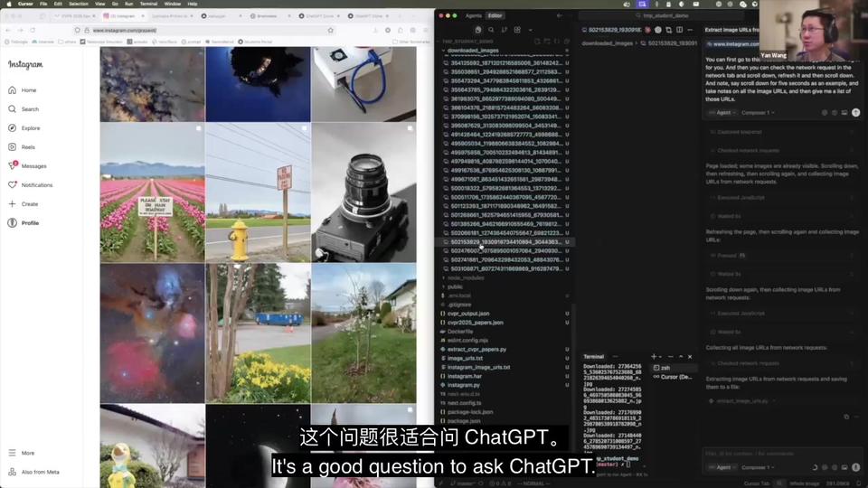868x488 pixels.
Task: Open extract_cvpr_papers.py file
Action: (x=476, y=350)
